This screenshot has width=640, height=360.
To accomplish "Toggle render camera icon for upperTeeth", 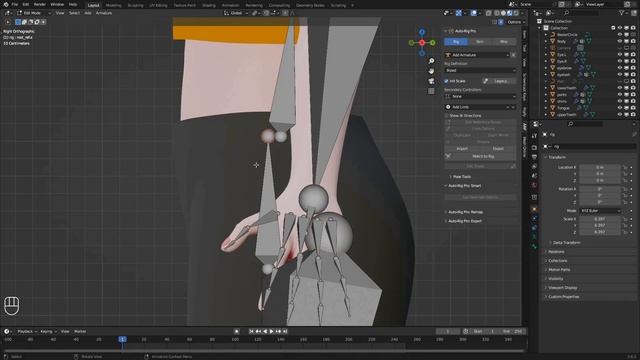I will coord(633,115).
